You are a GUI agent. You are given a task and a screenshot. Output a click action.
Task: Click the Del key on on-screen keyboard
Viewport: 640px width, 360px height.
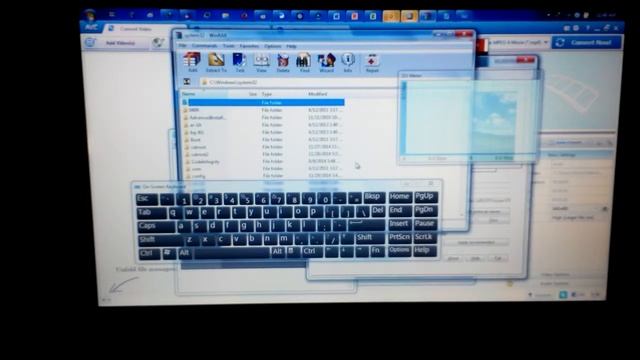[x=378, y=211]
